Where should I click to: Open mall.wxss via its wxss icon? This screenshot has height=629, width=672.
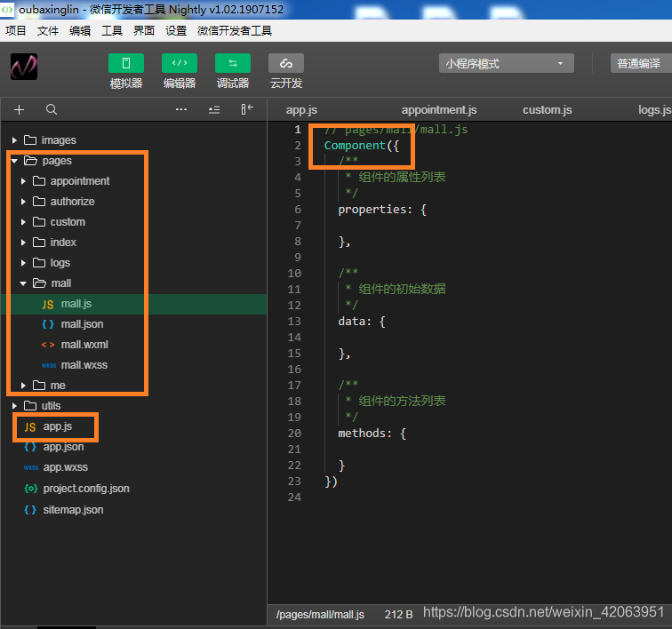pos(48,365)
